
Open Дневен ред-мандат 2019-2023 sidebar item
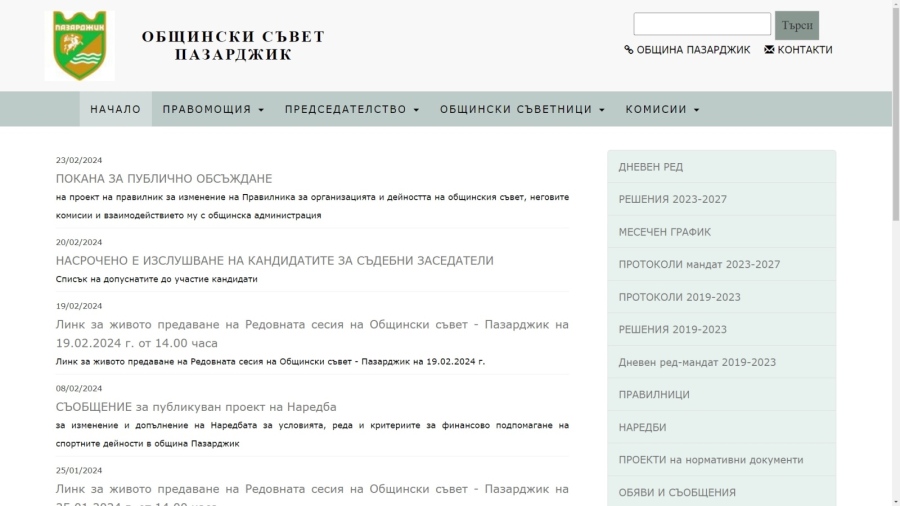(x=721, y=362)
